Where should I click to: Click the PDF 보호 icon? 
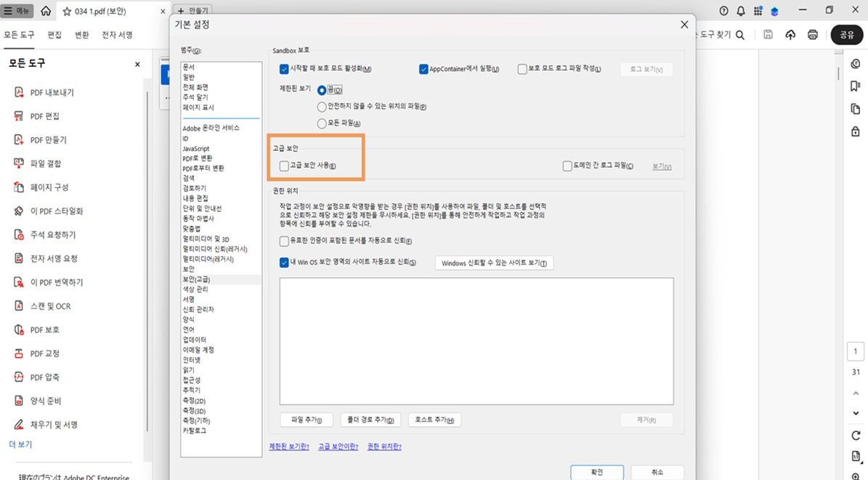(19, 330)
